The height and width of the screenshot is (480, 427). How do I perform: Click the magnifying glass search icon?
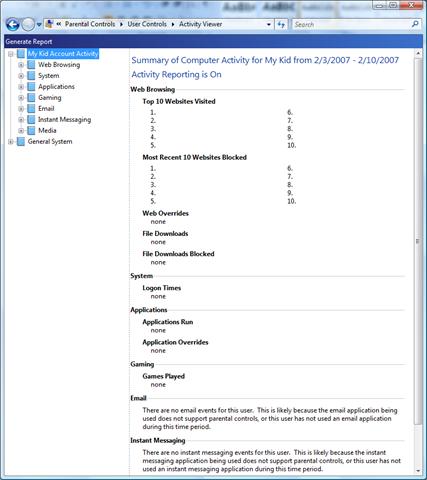pos(415,24)
